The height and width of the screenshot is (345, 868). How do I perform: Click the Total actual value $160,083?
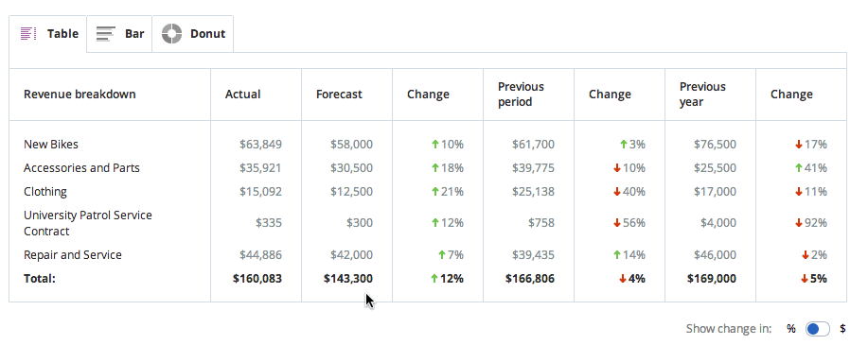257,279
